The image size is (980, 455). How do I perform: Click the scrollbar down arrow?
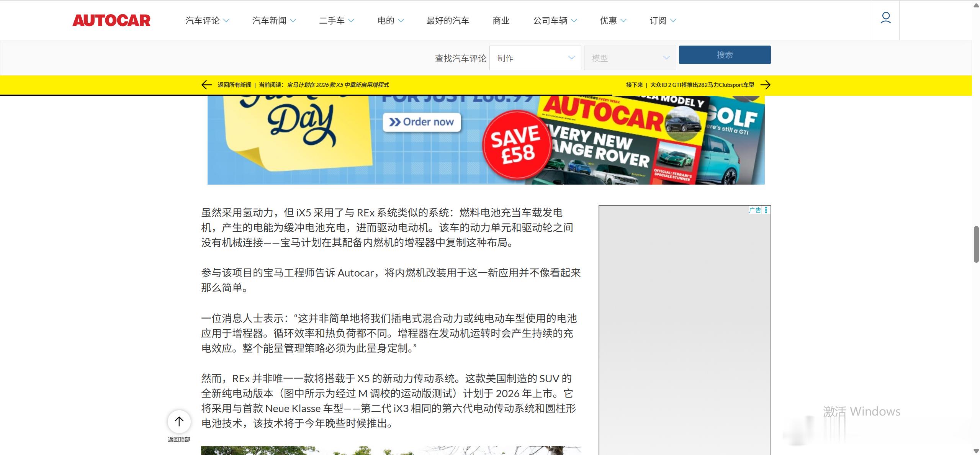click(976, 451)
